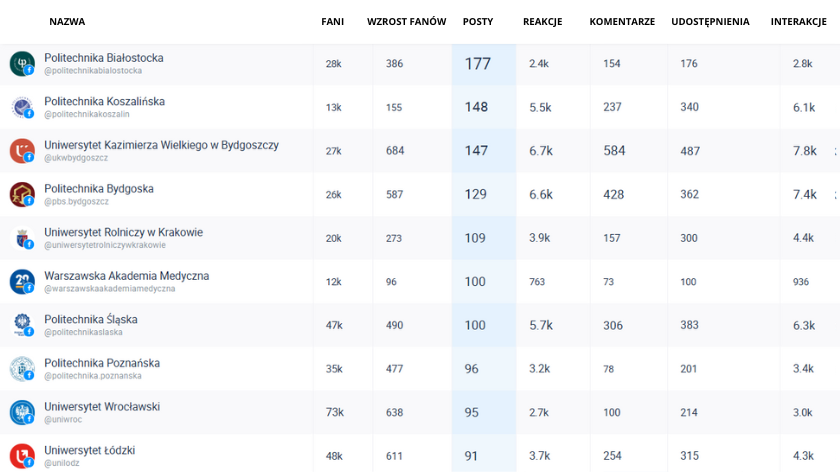Sort by the REAKCJE column header
Image resolution: width=840 pixels, height=472 pixels.
(542, 22)
